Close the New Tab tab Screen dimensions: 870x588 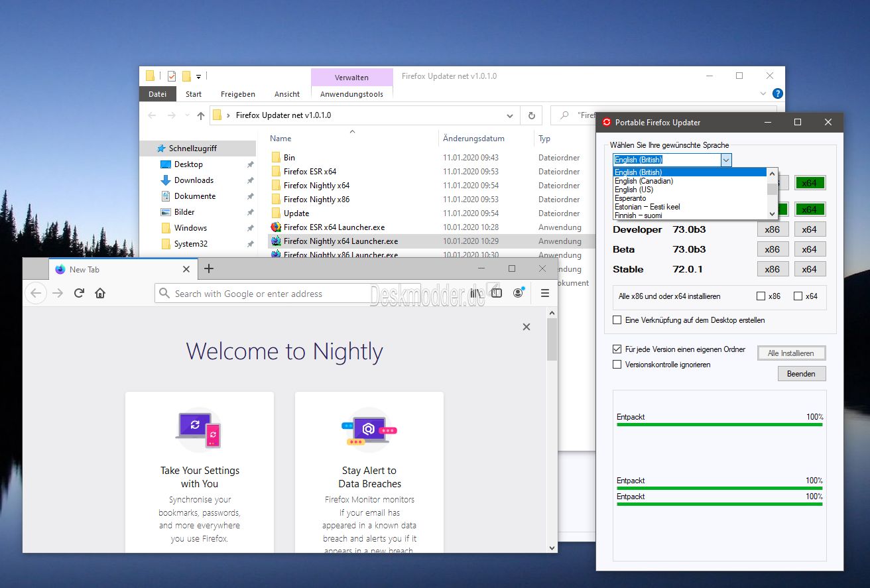(186, 269)
